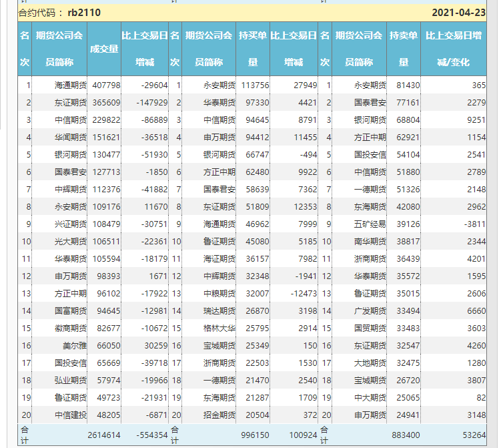Click 大地期货 name cell

coord(370,363)
